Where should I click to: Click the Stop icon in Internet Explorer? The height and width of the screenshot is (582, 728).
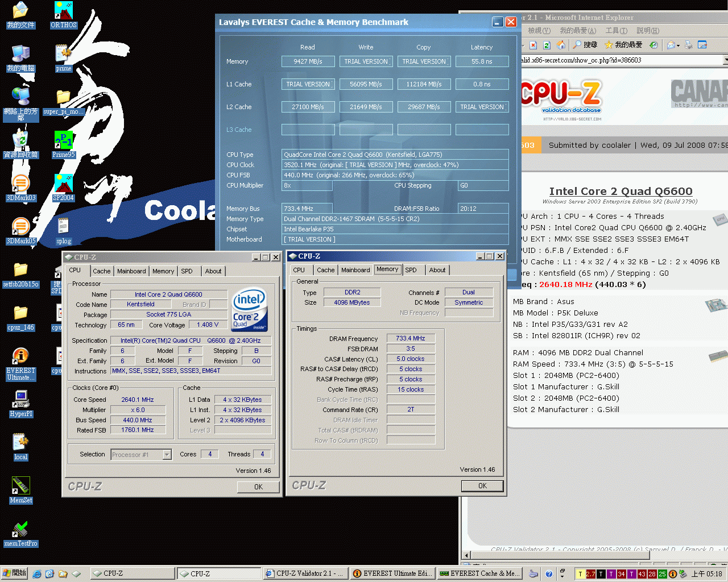533,45
